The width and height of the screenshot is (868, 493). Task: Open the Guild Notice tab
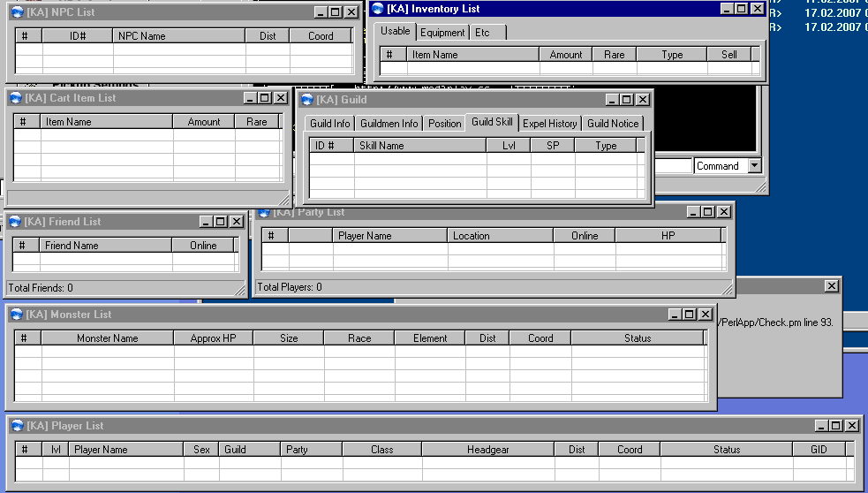point(612,124)
